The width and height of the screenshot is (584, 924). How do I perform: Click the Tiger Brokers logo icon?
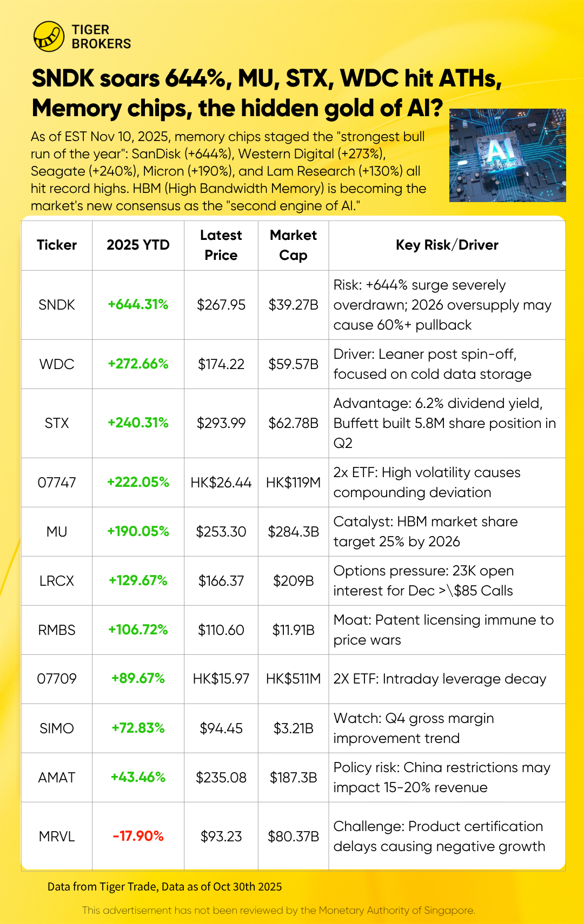coord(49,37)
